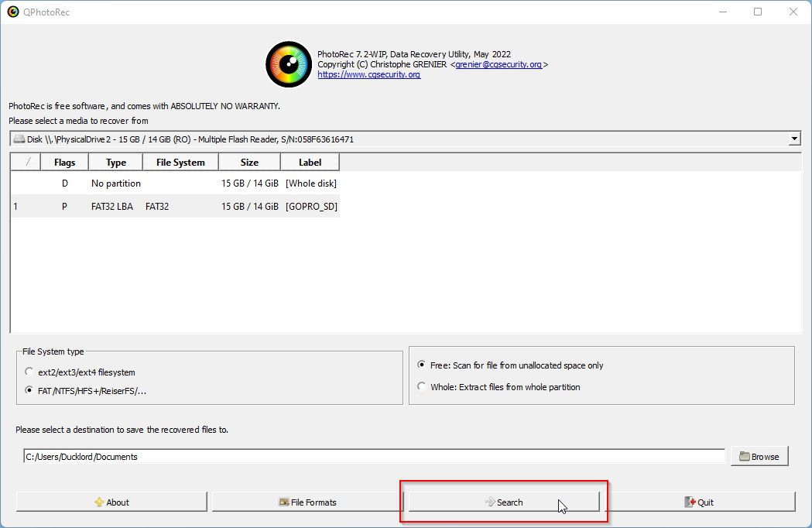812x528 pixels.
Task: Click the PhotoRec eye logo
Action: click(x=289, y=64)
